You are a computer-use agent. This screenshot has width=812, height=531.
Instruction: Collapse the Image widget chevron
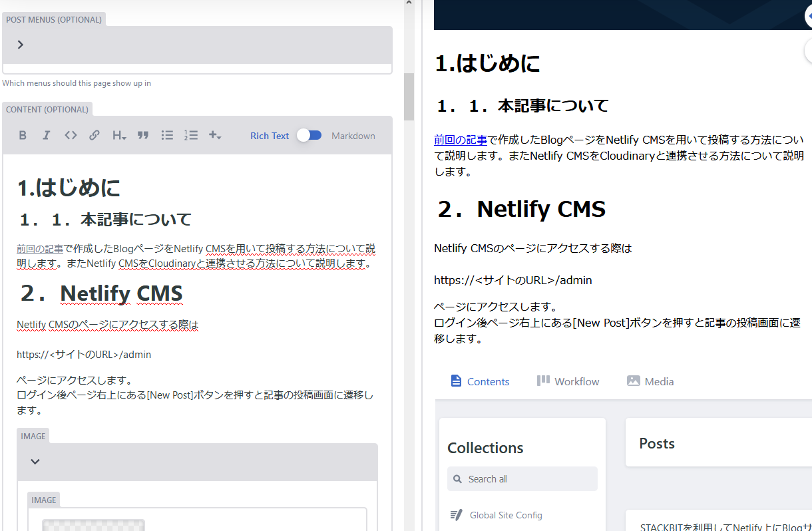[35, 462]
